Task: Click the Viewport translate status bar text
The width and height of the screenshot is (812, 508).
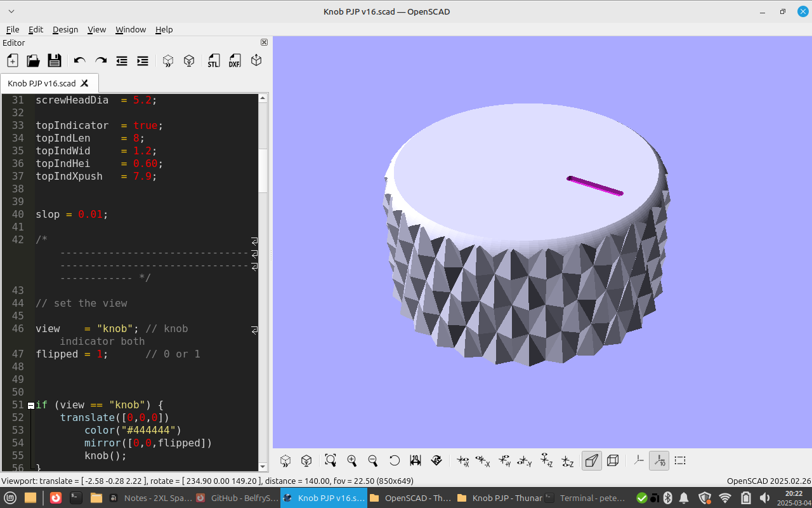Action: pyautogui.click(x=207, y=481)
